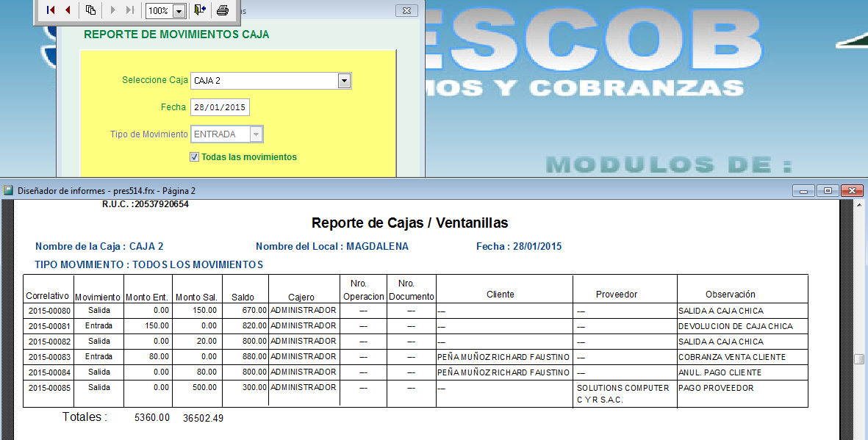The image size is (868, 440).
Task: Click the Fecha date field
Action: (x=220, y=107)
